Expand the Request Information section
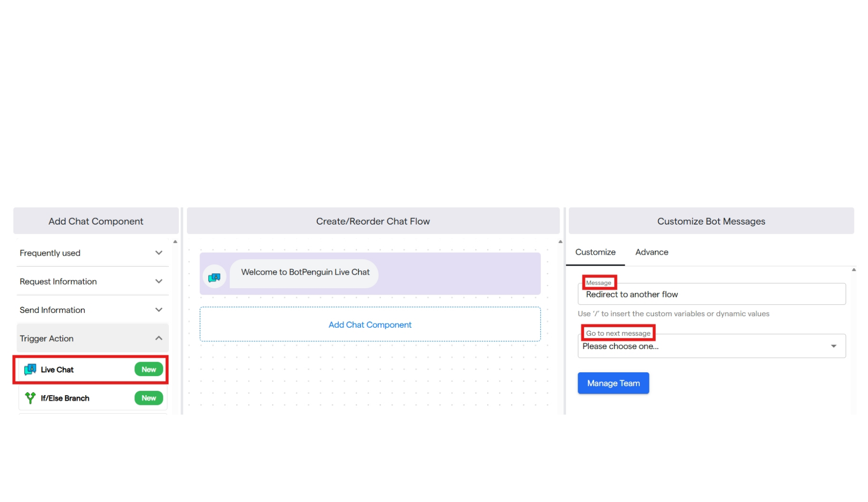Image resolution: width=868 pixels, height=502 pixels. pyautogui.click(x=93, y=281)
